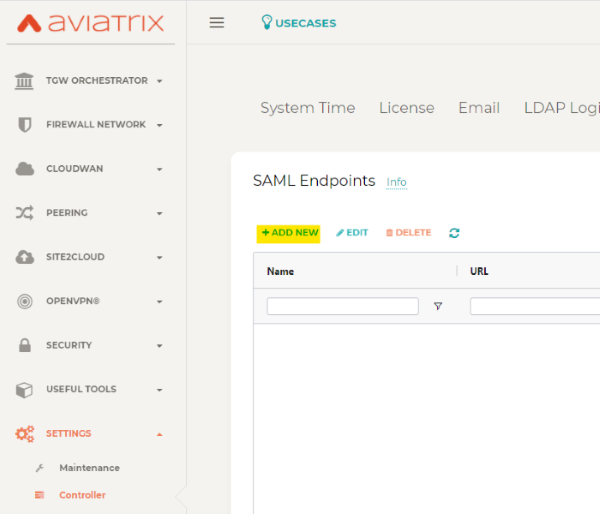The image size is (600, 514).
Task: Click the Peering shuffle arrows icon
Action: (x=25, y=213)
